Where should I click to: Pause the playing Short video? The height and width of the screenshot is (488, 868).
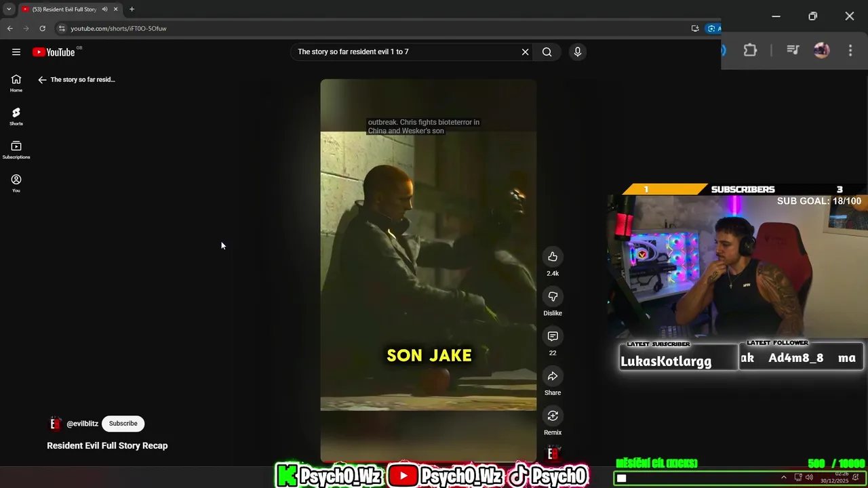429,271
